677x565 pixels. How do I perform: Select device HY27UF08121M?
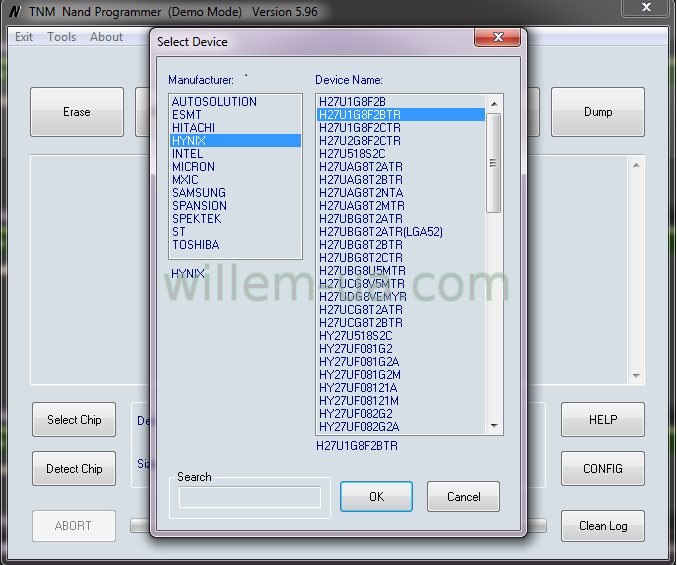[401, 401]
